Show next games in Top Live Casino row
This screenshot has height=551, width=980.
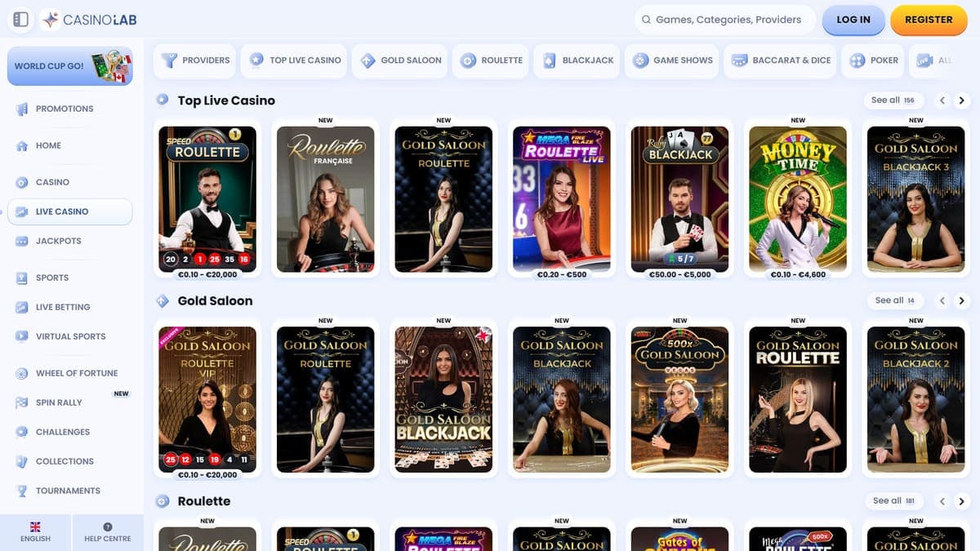point(961,100)
